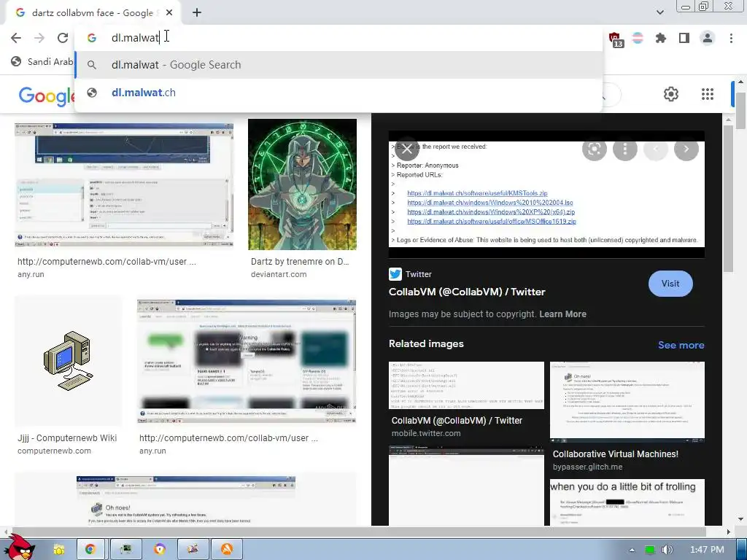
Task: Click the green network tray icon
Action: (649, 550)
